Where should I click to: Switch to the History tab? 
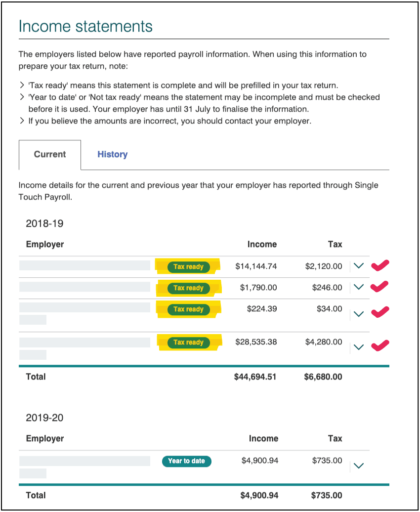click(x=112, y=154)
